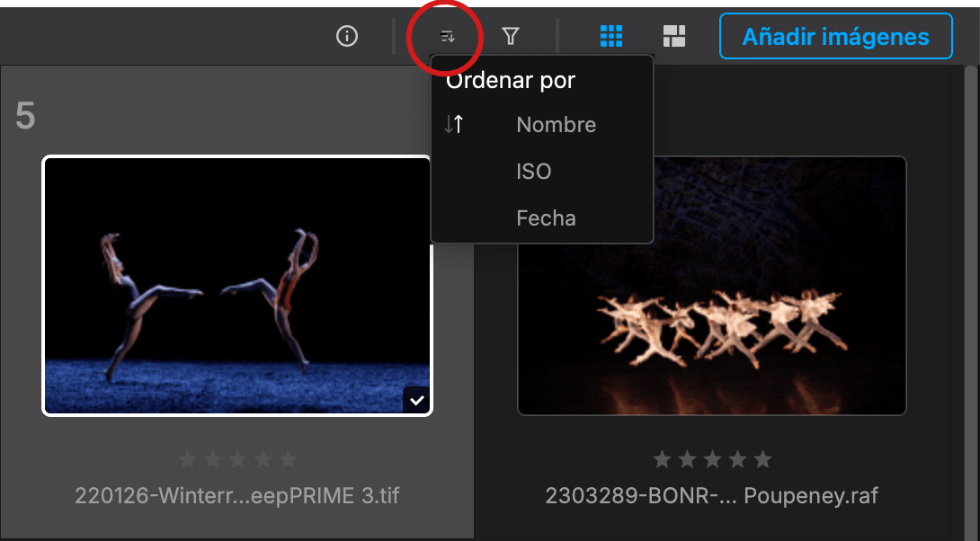This screenshot has height=541, width=980.
Task: Open the filter funnel icon
Action: [511, 36]
